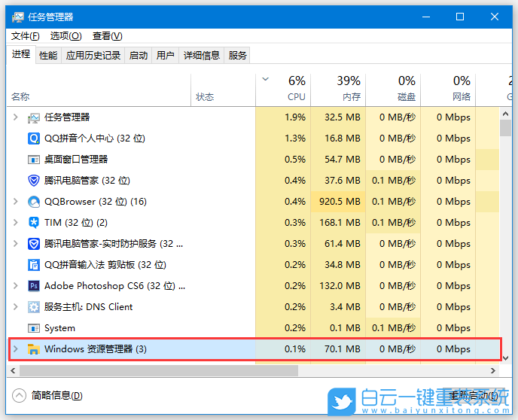This screenshot has height=420, width=518.
Task: Switch to the 用户 tab
Action: (165, 55)
